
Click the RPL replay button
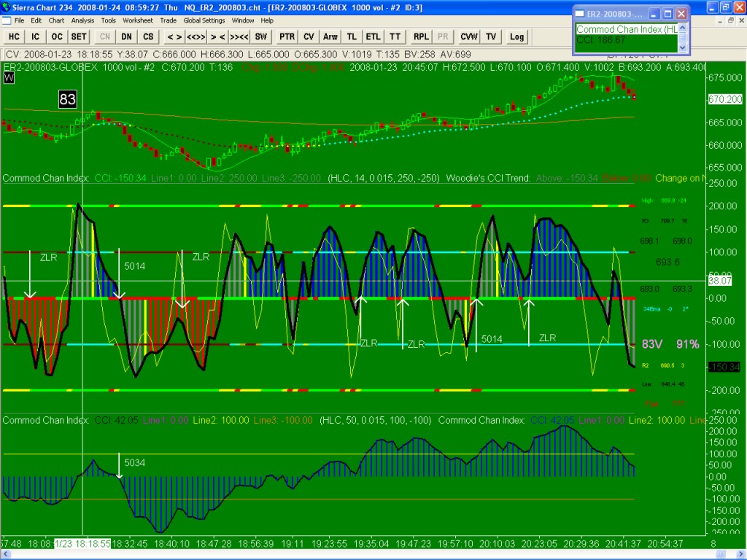click(x=421, y=36)
